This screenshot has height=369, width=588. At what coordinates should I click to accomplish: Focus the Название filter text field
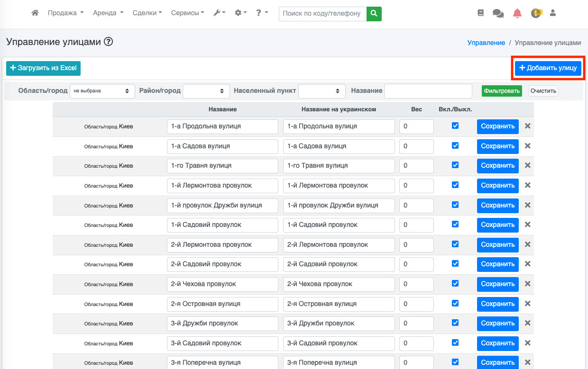tap(428, 91)
